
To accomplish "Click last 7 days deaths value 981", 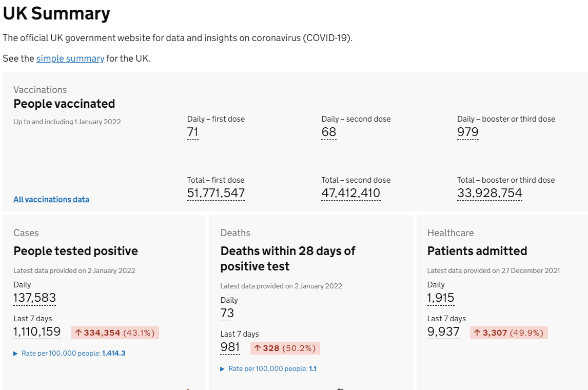I will (x=230, y=347).
